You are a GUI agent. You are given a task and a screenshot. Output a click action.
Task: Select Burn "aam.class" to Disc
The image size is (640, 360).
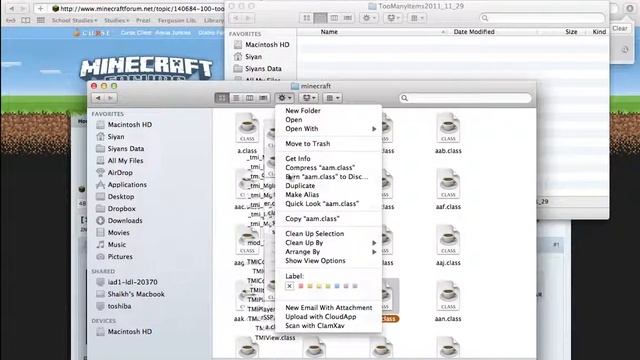[x=327, y=176]
